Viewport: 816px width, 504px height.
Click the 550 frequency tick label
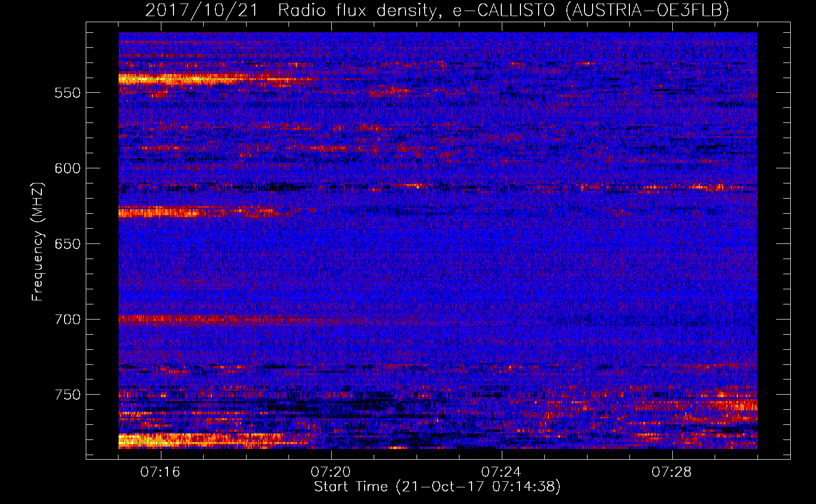click(68, 93)
